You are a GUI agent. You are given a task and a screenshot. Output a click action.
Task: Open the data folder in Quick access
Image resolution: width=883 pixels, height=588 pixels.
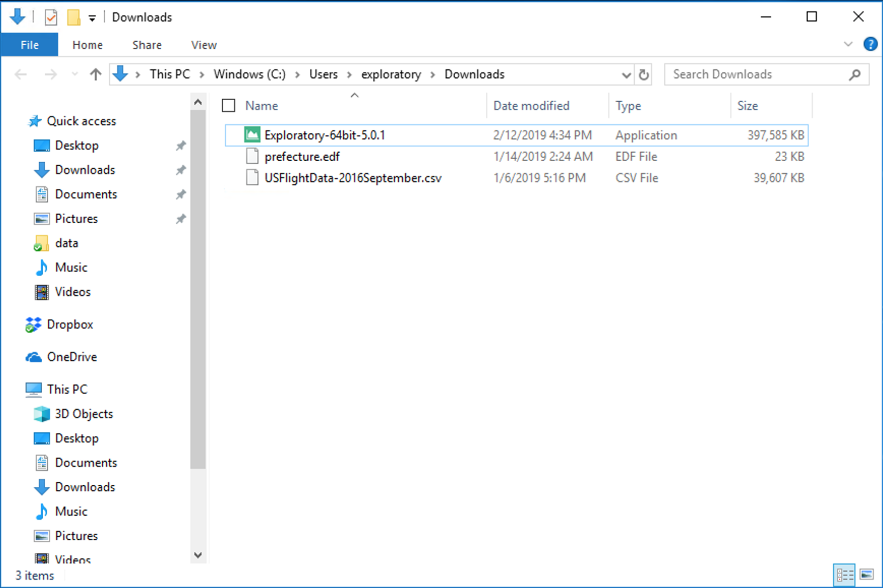pyautogui.click(x=67, y=243)
